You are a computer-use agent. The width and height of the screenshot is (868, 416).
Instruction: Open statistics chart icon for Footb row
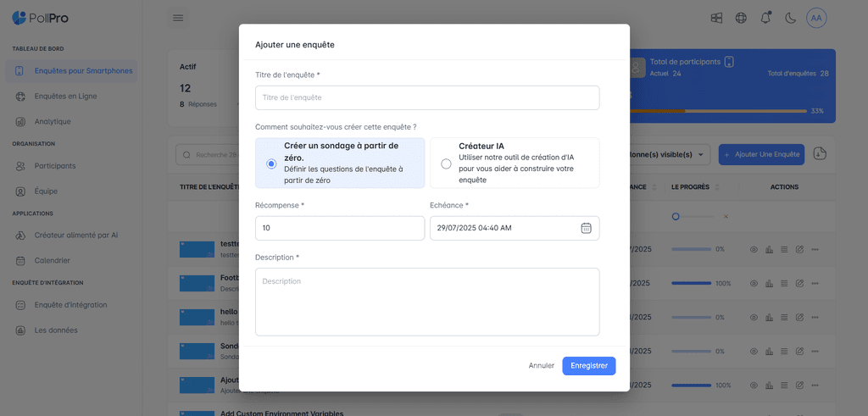point(769,283)
